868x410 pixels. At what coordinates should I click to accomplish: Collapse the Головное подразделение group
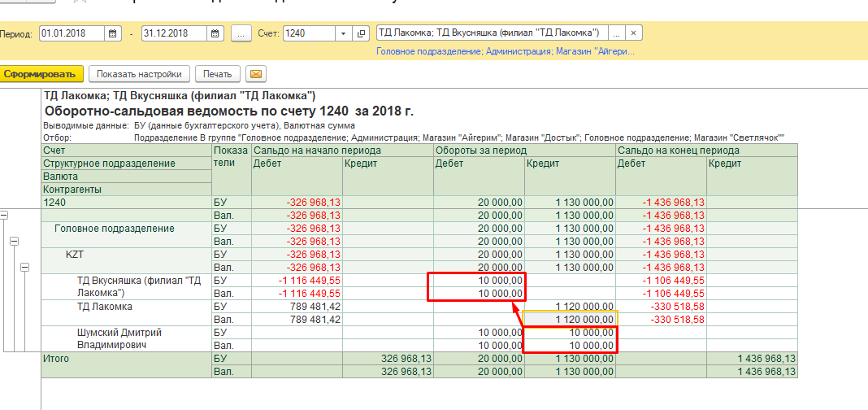pyautogui.click(x=15, y=241)
